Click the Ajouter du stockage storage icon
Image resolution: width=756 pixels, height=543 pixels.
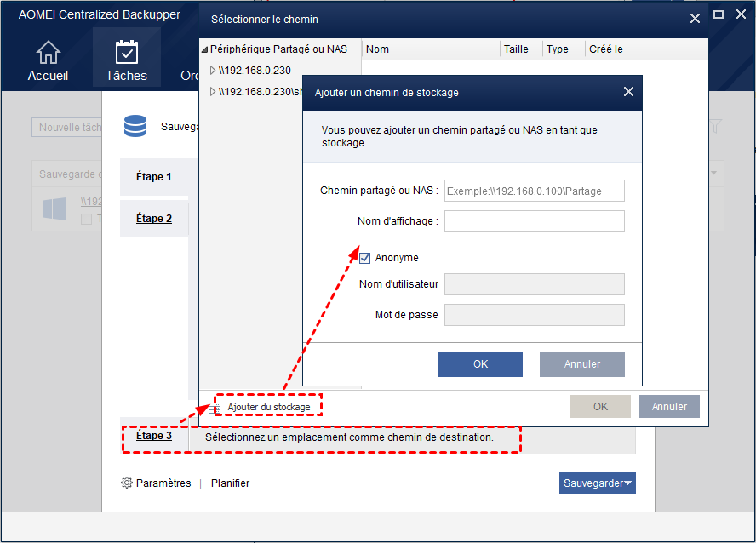coord(215,408)
